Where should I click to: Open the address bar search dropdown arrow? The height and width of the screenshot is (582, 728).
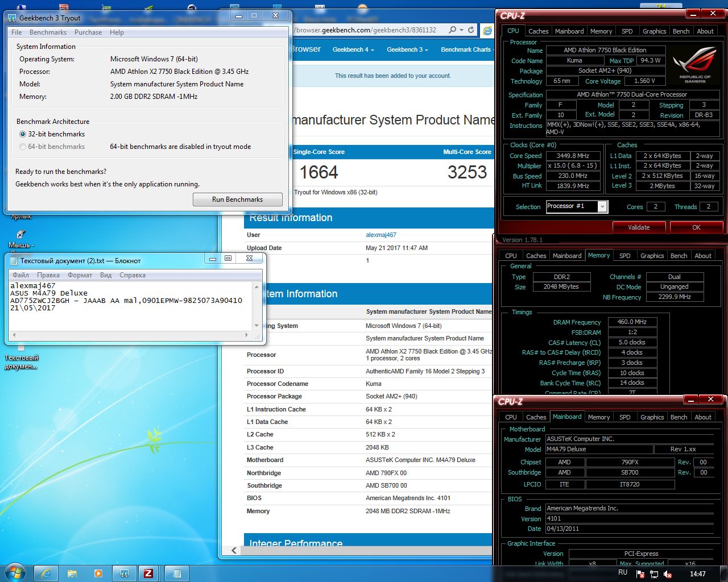[461, 30]
